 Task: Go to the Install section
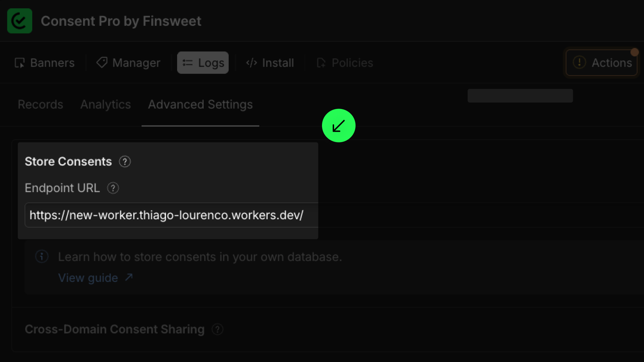point(270,63)
